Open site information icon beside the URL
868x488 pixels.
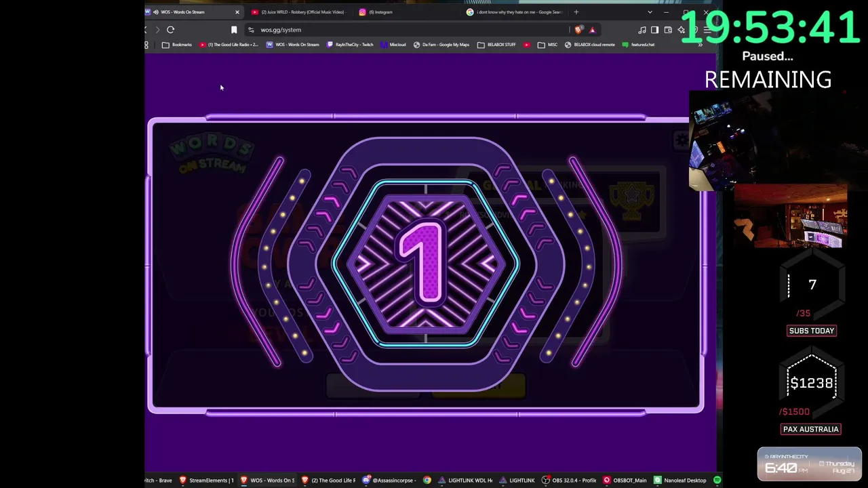251,30
